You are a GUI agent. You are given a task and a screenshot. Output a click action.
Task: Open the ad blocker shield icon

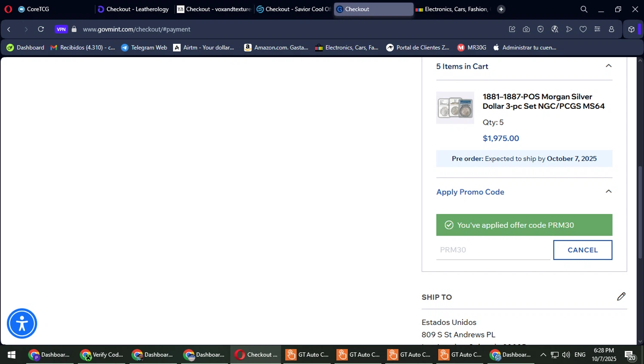(x=541, y=29)
